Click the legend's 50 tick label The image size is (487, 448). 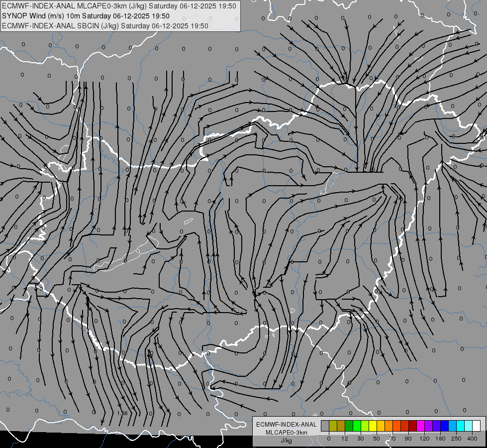click(x=377, y=439)
